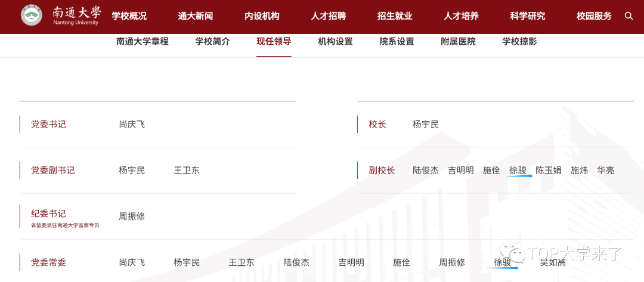
Task: Click 徐骏 in the 党委常委 row
Action: point(502,262)
